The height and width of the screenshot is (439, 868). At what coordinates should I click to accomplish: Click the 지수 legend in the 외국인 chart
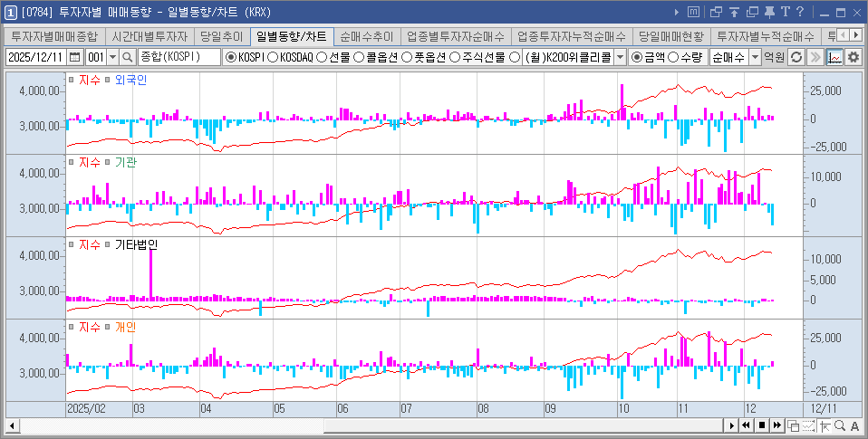click(x=90, y=81)
